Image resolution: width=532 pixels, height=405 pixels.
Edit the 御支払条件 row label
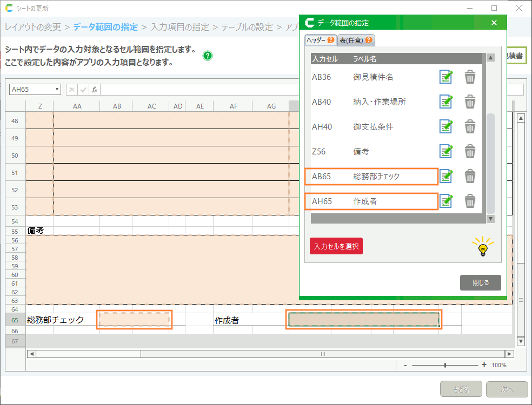445,127
